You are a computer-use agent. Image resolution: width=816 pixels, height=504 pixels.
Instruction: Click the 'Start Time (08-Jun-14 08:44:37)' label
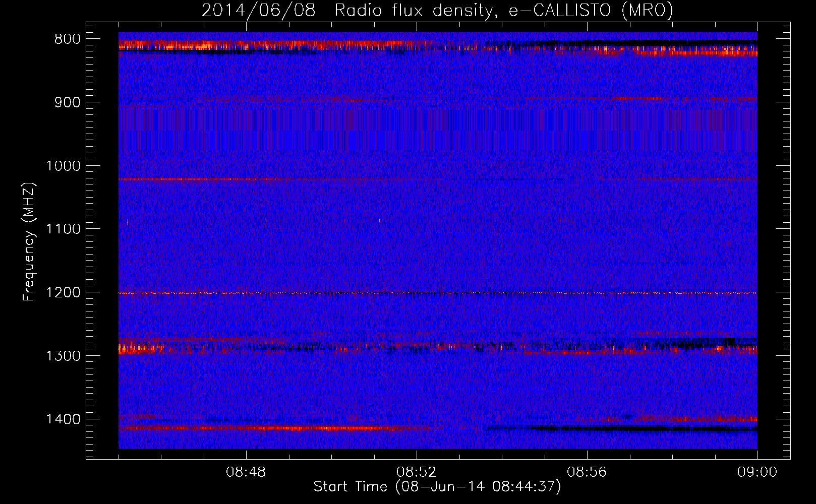(x=437, y=487)
